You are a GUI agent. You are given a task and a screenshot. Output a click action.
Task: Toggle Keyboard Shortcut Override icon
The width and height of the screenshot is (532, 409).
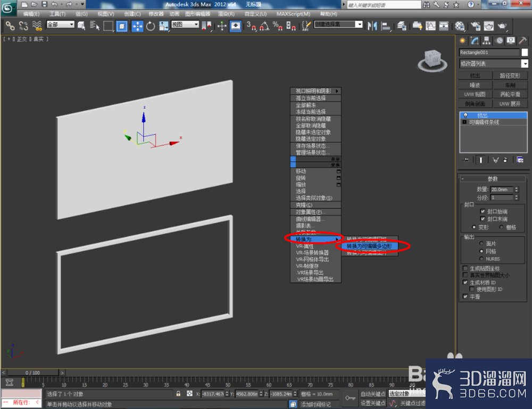tap(236, 26)
